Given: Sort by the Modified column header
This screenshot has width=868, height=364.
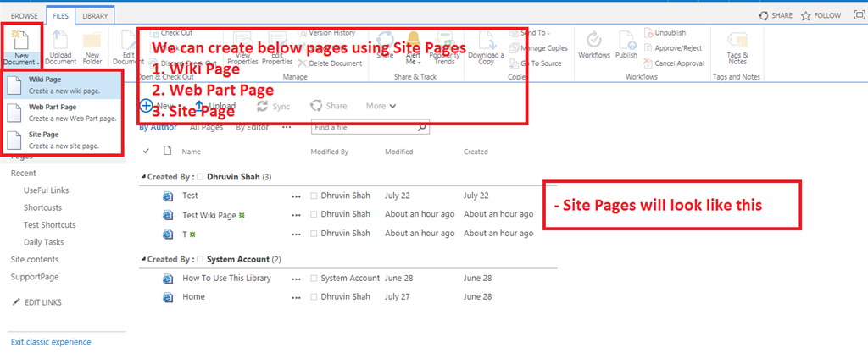Looking at the screenshot, I should [399, 152].
